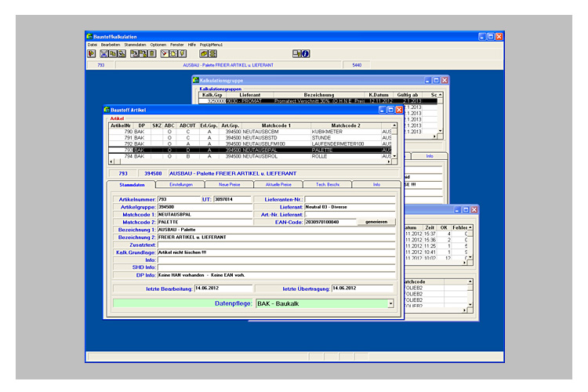Image resolution: width=588 pixels, height=392 pixels.
Task: Click the blue info toolbar icon
Action: click(x=306, y=53)
